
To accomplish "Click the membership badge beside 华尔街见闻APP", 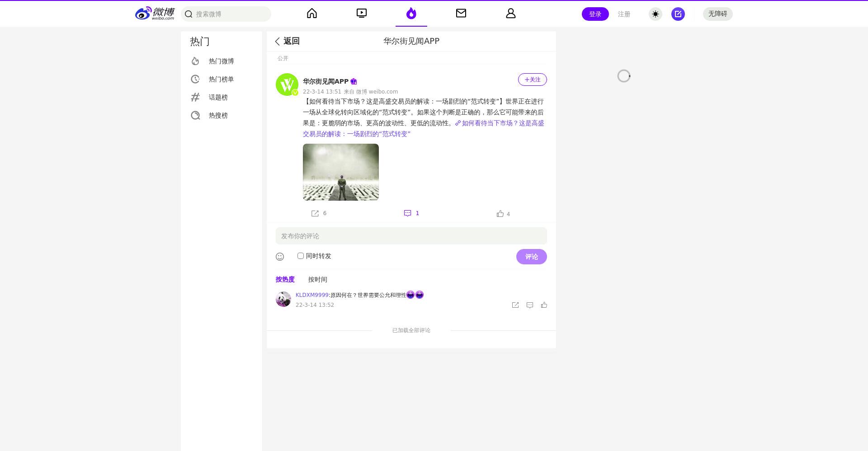I will coord(354,81).
